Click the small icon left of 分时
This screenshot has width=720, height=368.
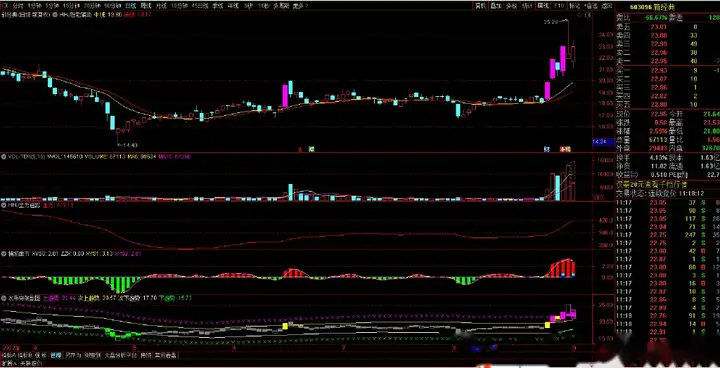click(5, 6)
